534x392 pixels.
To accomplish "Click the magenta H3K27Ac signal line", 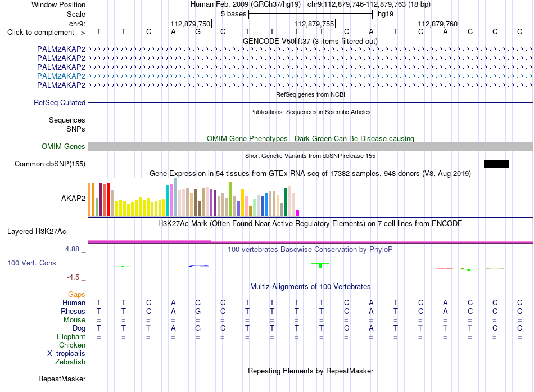I will pos(310,242).
